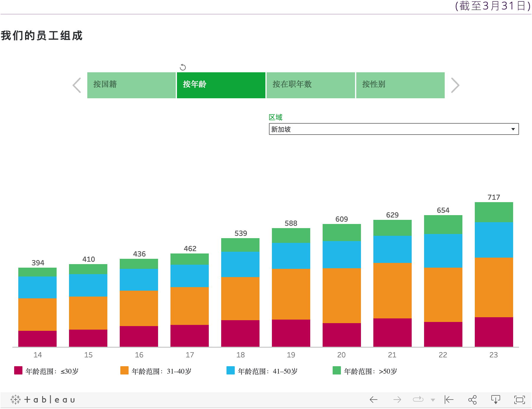Click the Redo arrow in Tableau toolbar
This screenshot has height=409, width=532.
pos(397,400)
